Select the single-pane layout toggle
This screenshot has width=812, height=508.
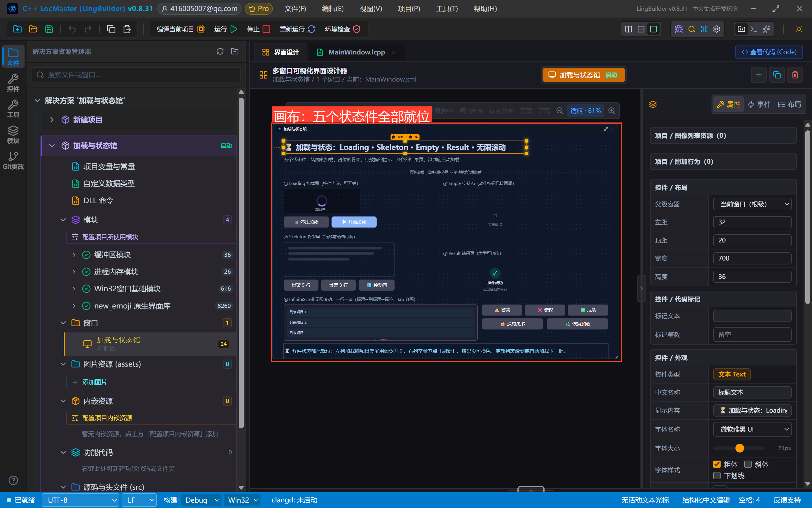click(653, 29)
